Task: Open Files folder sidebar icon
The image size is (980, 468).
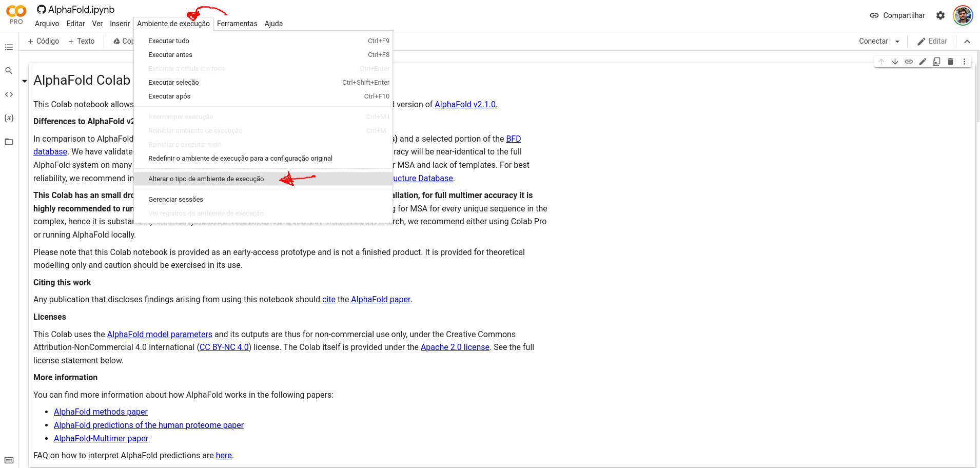Action: (9, 142)
